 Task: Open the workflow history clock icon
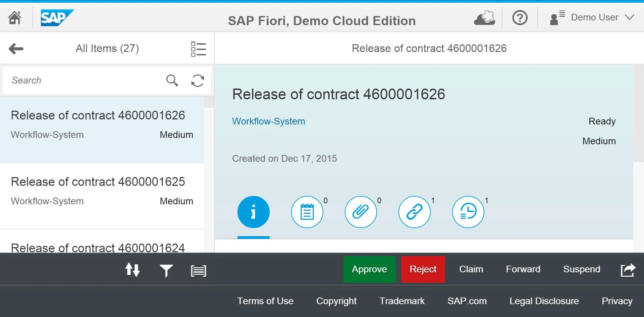coord(468,212)
